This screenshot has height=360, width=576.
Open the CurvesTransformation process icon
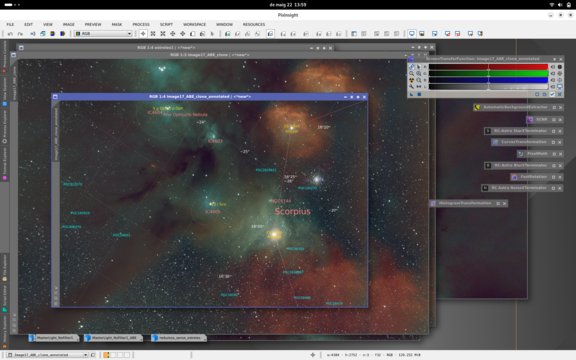click(x=495, y=142)
